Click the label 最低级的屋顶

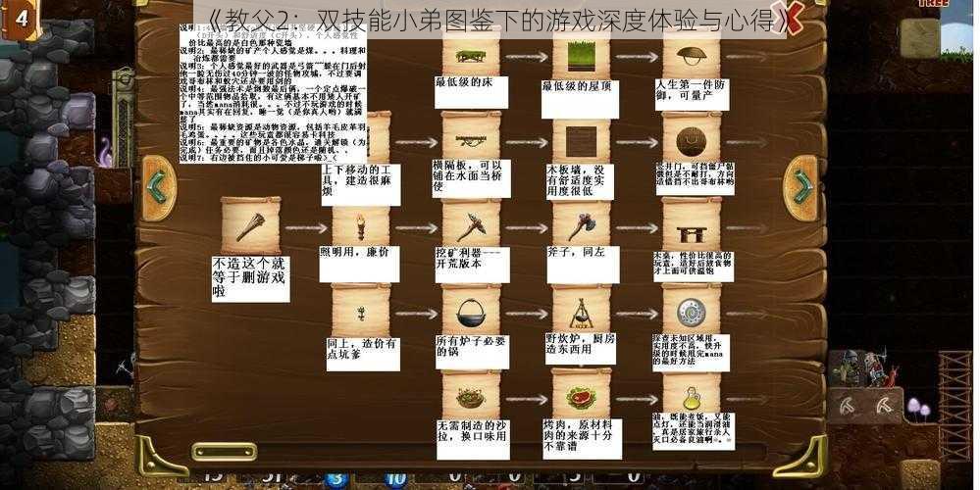(x=580, y=99)
